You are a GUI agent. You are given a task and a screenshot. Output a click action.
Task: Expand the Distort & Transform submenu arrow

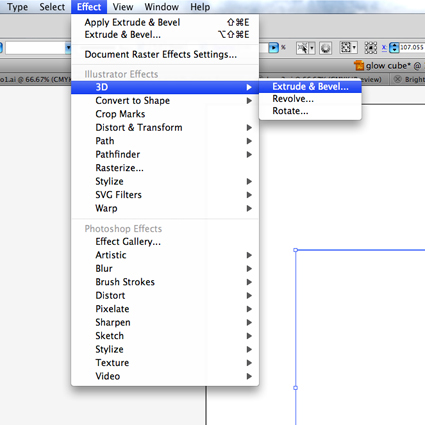pos(249,128)
